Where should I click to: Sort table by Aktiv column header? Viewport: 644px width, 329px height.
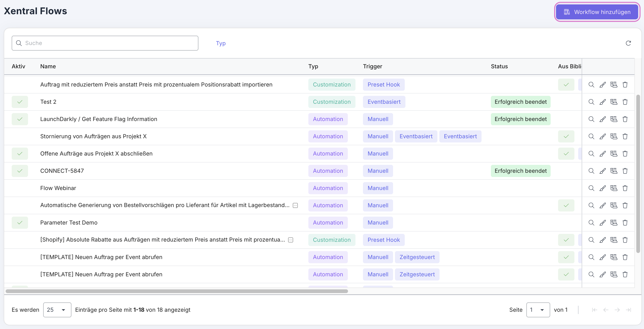click(x=18, y=66)
